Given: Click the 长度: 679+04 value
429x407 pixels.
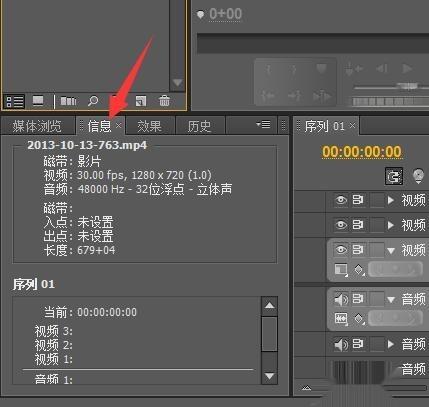Looking at the screenshot, I should [x=96, y=250].
